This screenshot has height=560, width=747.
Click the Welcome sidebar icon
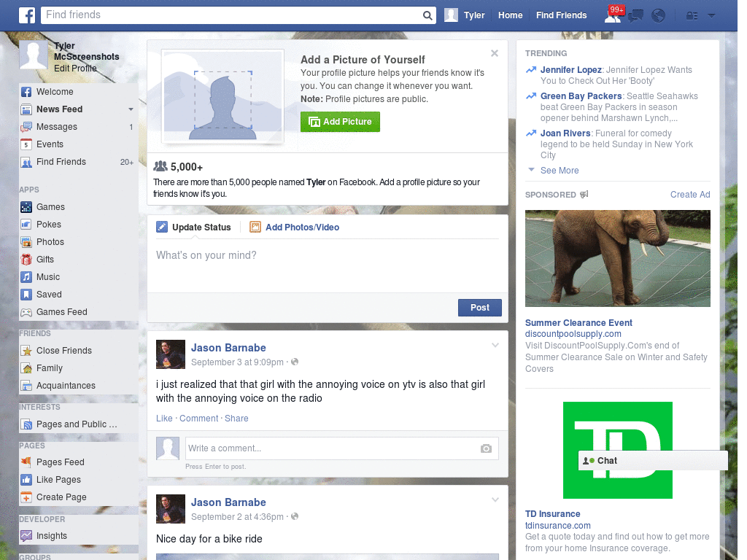pos(26,92)
